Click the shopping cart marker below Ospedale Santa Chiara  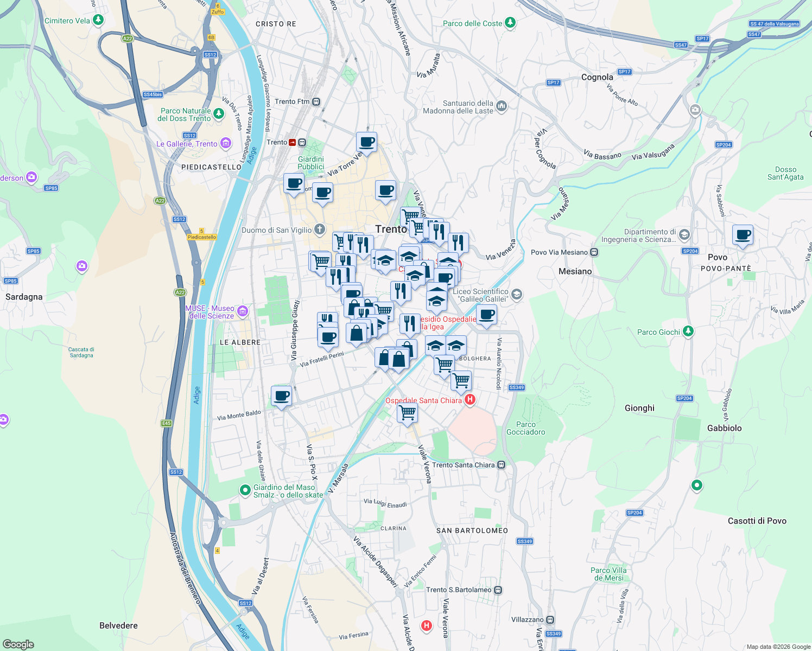click(407, 413)
